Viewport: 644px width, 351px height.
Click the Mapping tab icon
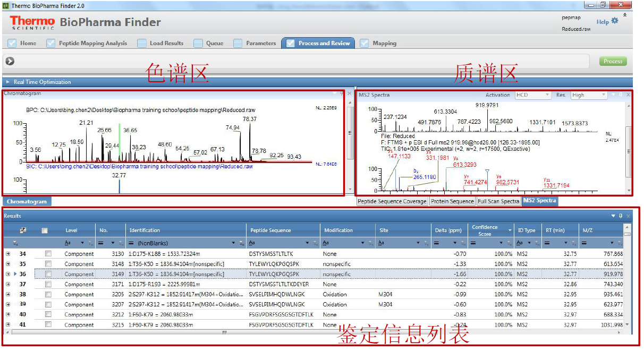tap(365, 43)
